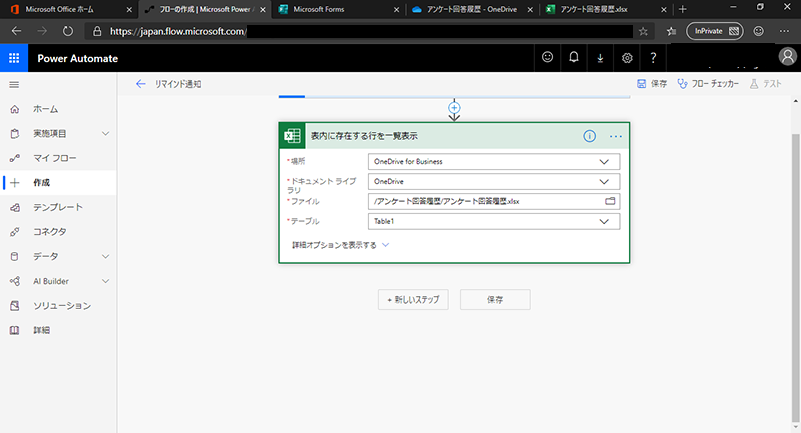Image resolution: width=801 pixels, height=433 pixels.
Task: Browse files with the folder picker icon
Action: tap(610, 201)
